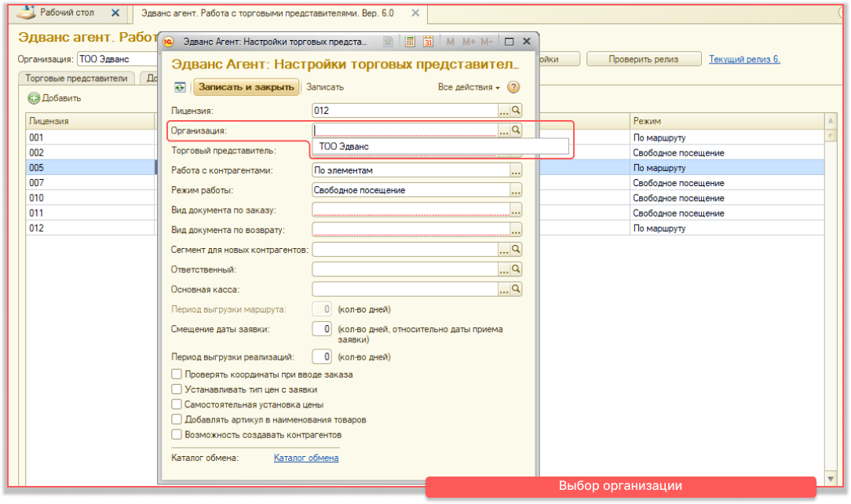
Task: Tick Самостоятельная установка цены checkbox
Action: click(x=177, y=404)
